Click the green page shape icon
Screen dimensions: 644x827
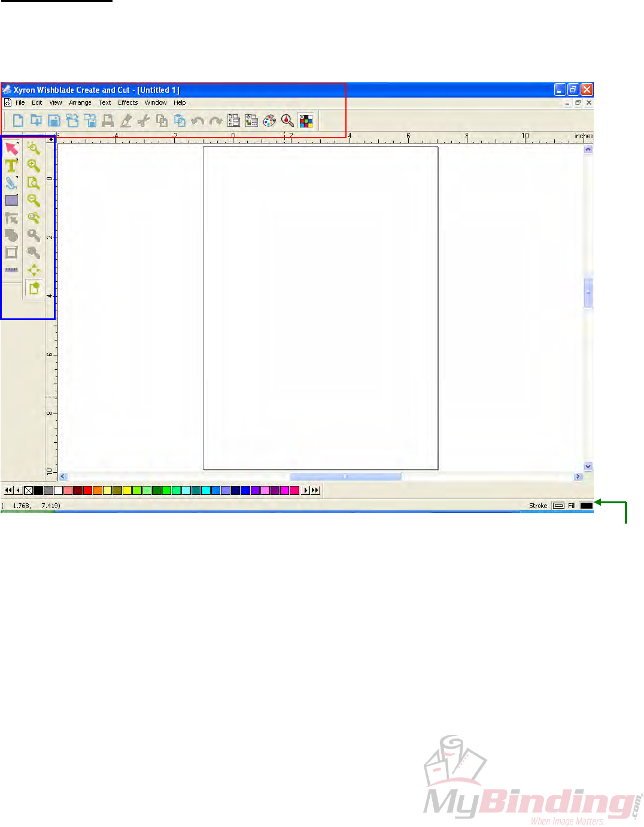34,288
